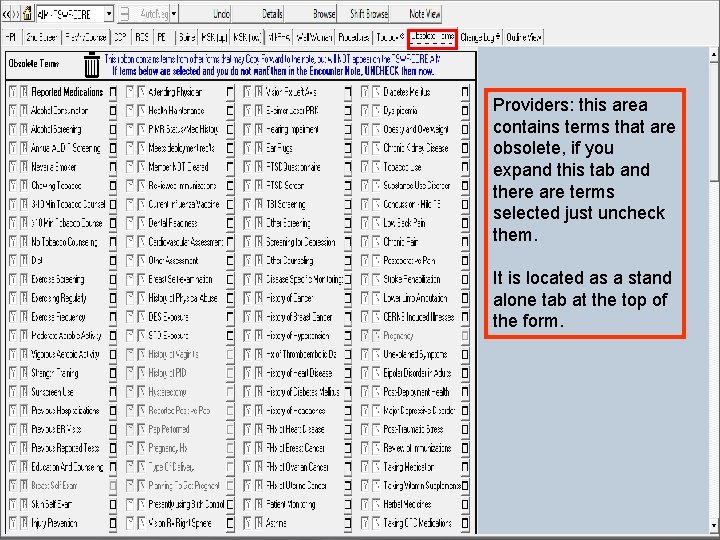Open the AutoNeg dropdown arrow
Viewport: 720px width, 540px height.
174,14
